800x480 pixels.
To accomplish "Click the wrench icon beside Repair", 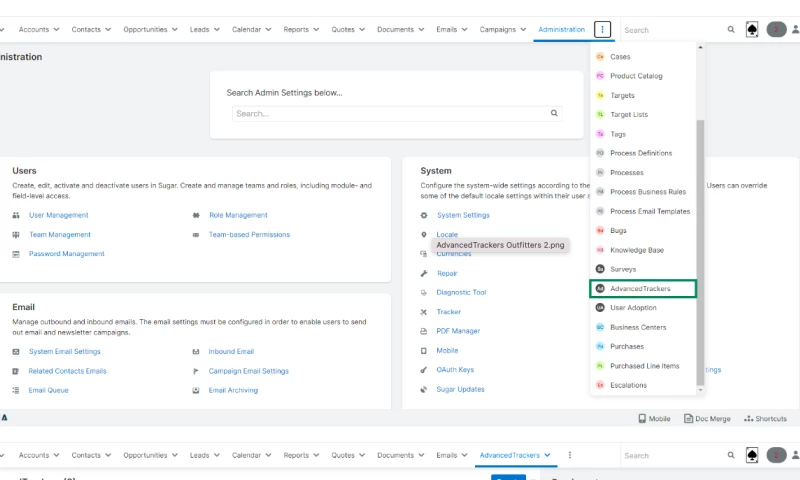I will pos(424,273).
